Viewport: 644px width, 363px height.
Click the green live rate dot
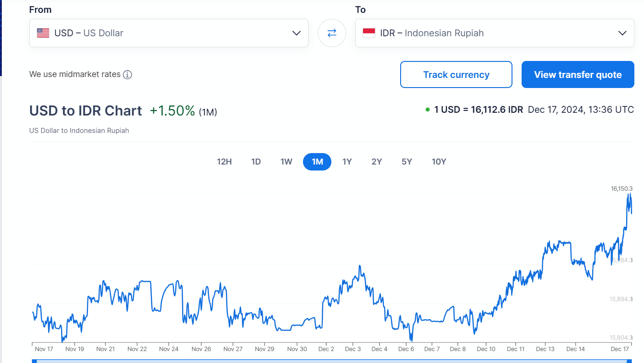(427, 110)
